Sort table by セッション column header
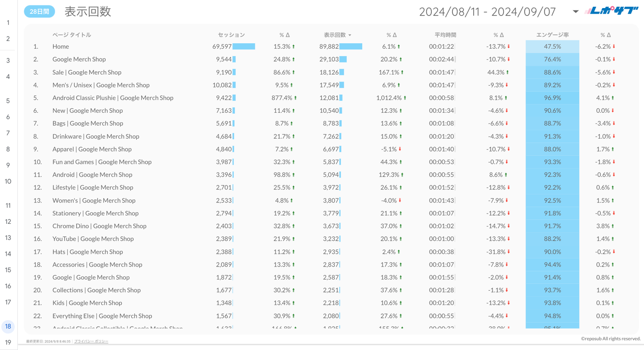 231,35
